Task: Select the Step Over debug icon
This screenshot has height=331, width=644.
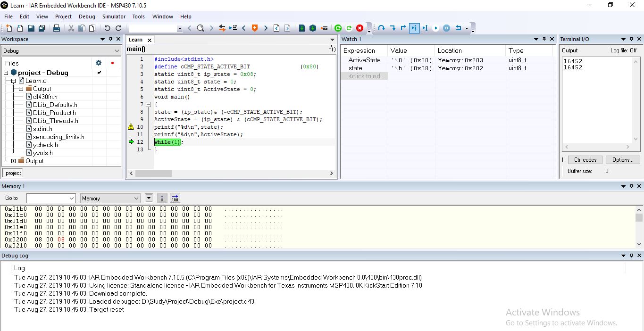Action: click(381, 28)
